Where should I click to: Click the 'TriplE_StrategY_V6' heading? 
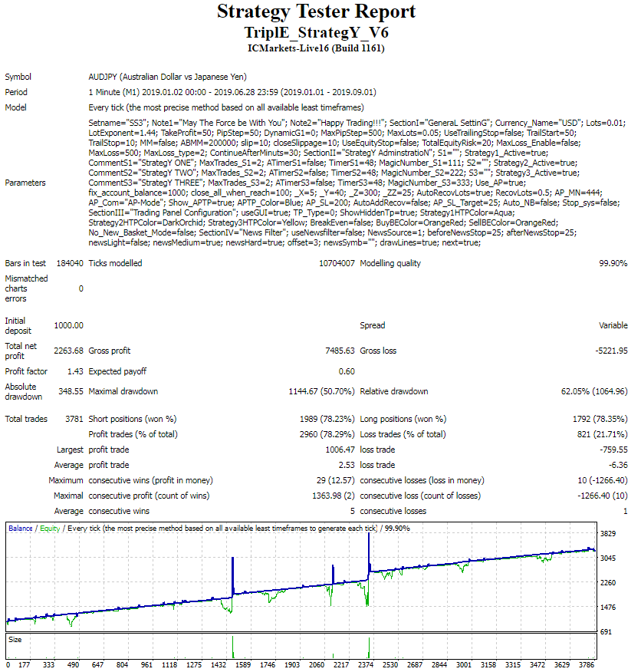(316, 32)
